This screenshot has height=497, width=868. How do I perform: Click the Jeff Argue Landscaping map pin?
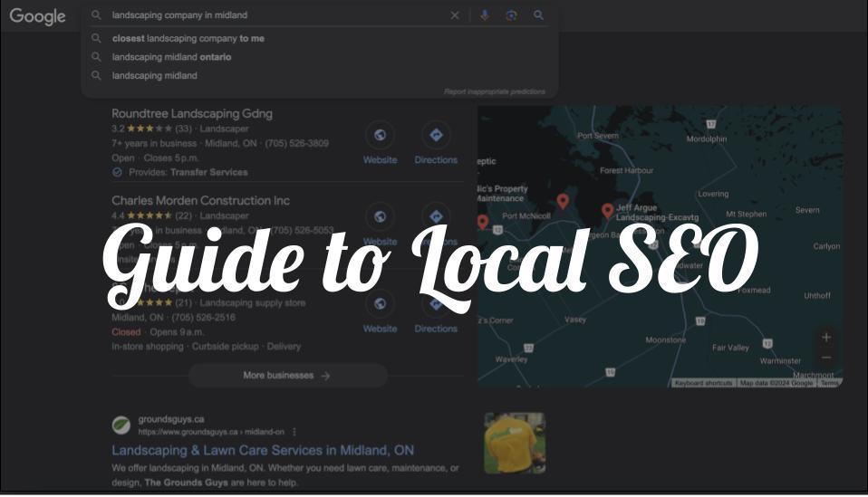point(607,211)
